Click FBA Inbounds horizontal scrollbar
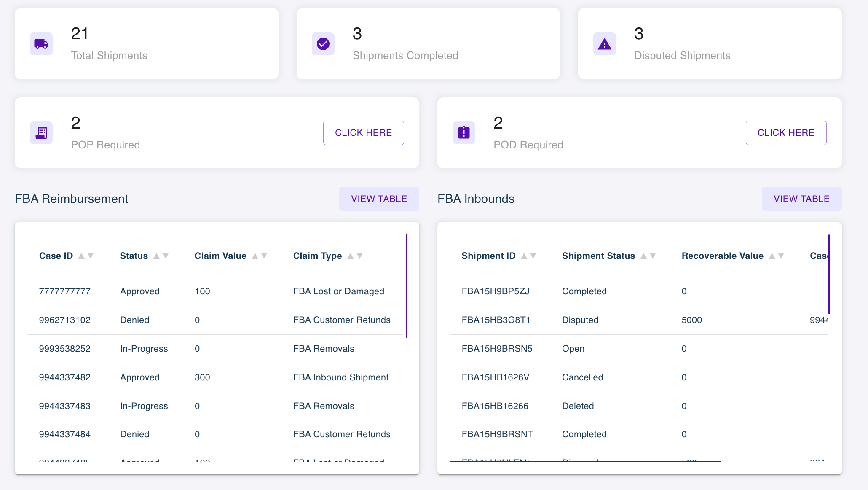This screenshot has width=868, height=490. click(x=585, y=461)
